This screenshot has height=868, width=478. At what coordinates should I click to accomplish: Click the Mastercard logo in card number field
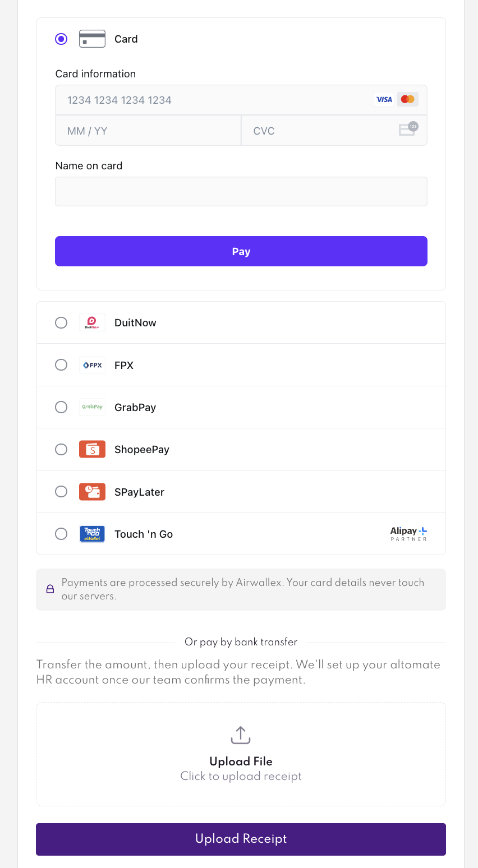408,100
